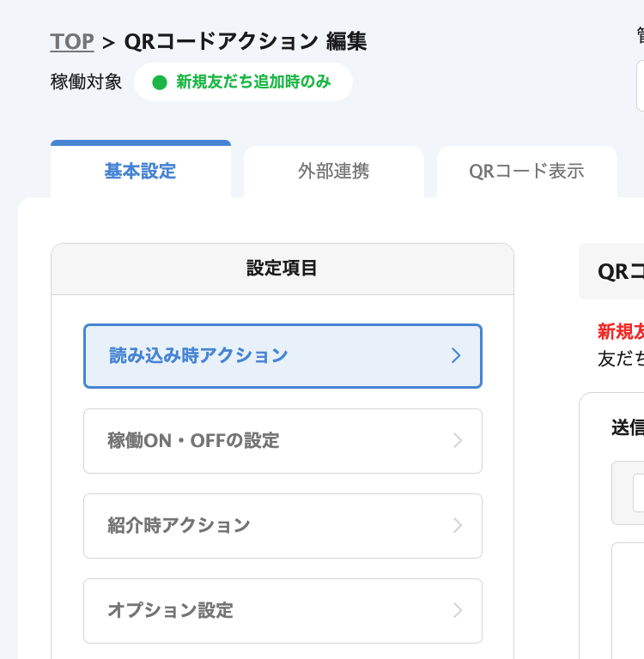This screenshot has width=644, height=659.
Task: Click the chevron beside オプション設定
Action: [x=458, y=611]
